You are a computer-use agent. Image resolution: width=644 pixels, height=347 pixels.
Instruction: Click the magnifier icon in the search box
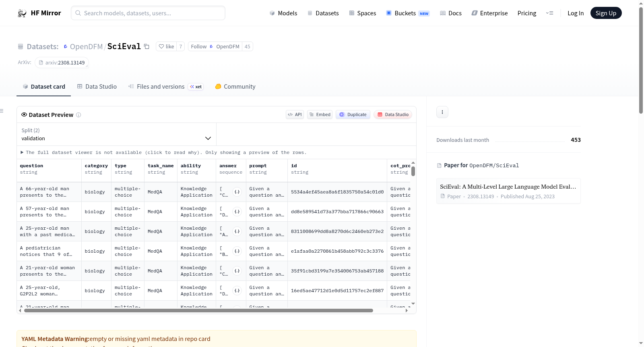click(78, 13)
